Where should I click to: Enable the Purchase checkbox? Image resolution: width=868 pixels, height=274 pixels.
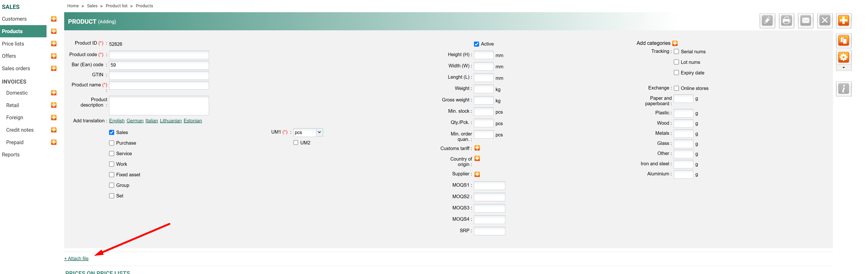[111, 143]
